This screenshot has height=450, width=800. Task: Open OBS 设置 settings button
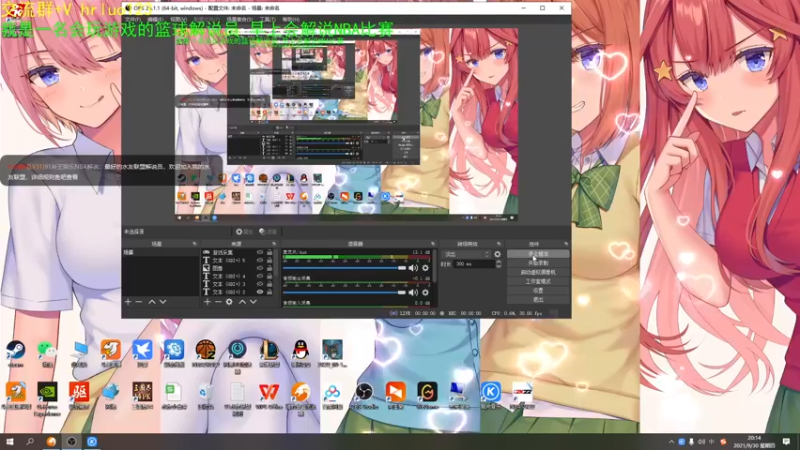tap(538, 291)
